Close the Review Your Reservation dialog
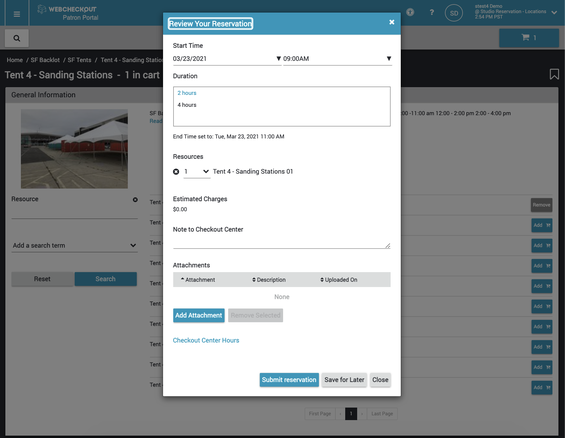Image resolution: width=565 pixels, height=438 pixels. [392, 22]
